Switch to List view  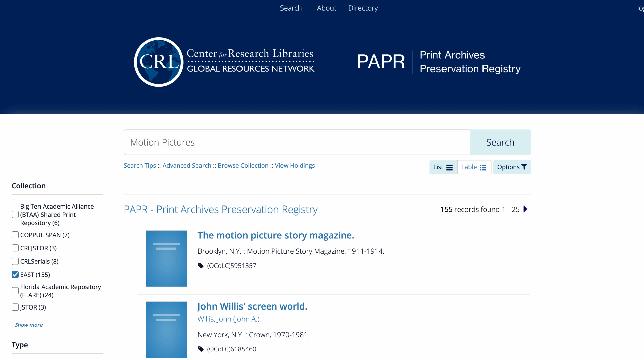coord(443,167)
